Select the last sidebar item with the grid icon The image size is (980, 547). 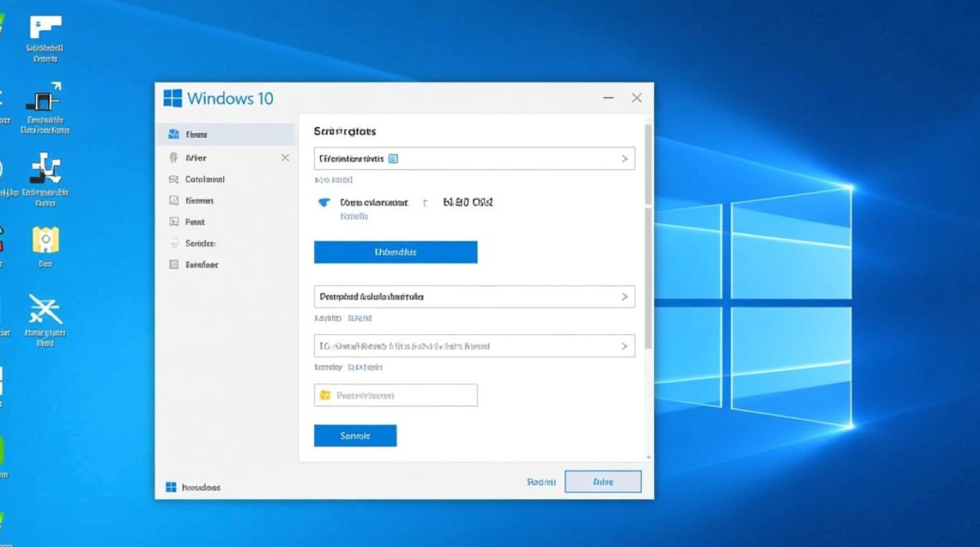[174, 265]
